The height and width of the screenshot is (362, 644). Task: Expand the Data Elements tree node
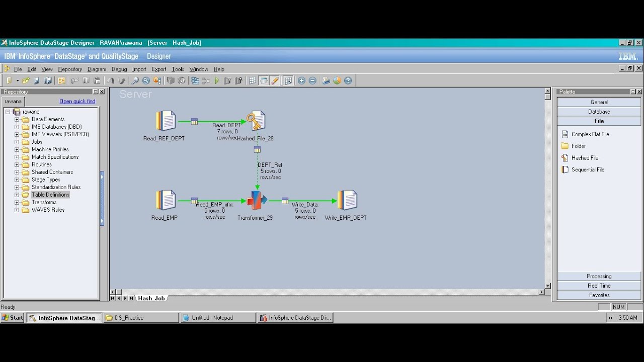tap(17, 119)
